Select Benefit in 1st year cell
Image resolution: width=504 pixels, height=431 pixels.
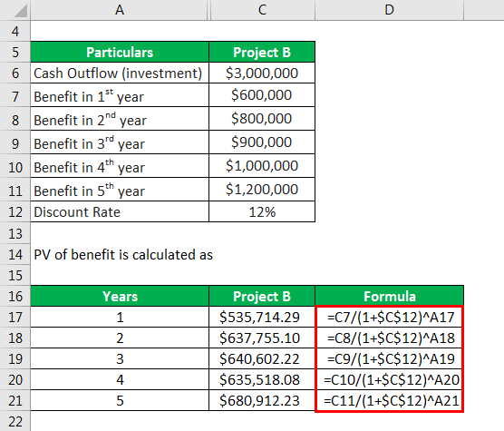[x=120, y=95]
